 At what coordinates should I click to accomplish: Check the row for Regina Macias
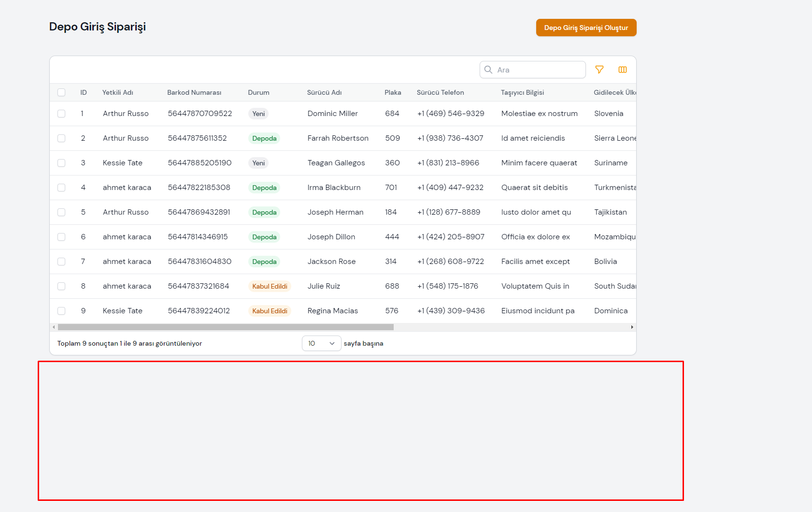(61, 311)
